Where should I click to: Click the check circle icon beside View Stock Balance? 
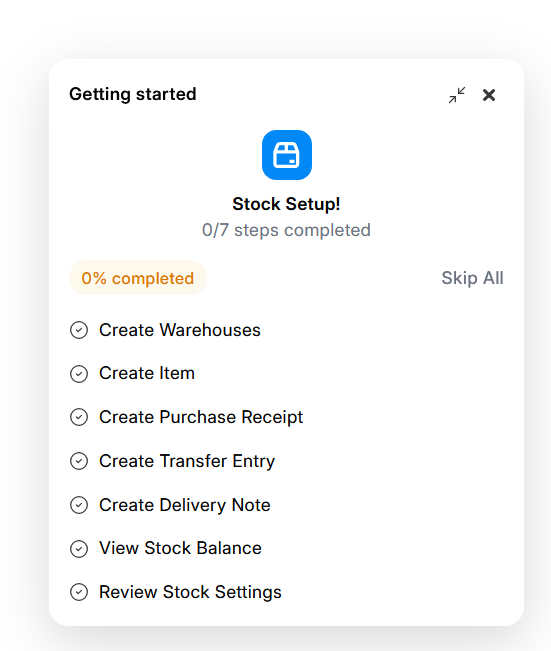pyautogui.click(x=79, y=548)
